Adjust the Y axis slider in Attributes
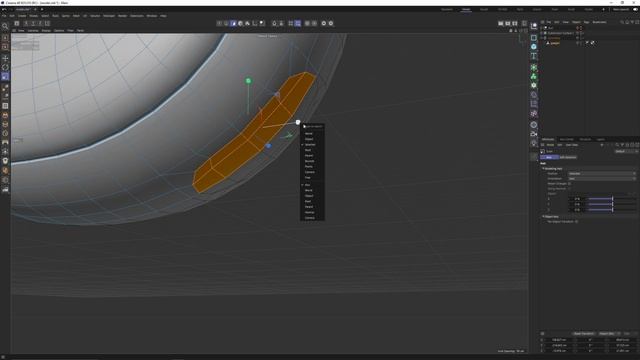 coord(611,204)
